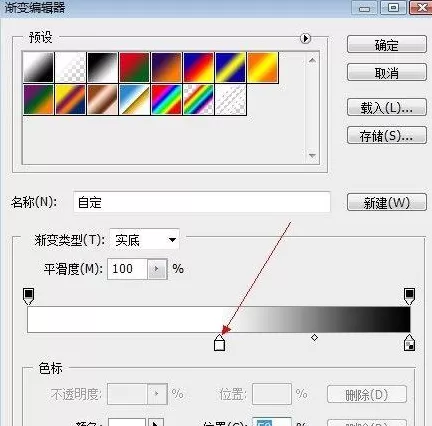
Task: Open the 渐变类型 dropdown showing 实底
Action: tap(144, 240)
